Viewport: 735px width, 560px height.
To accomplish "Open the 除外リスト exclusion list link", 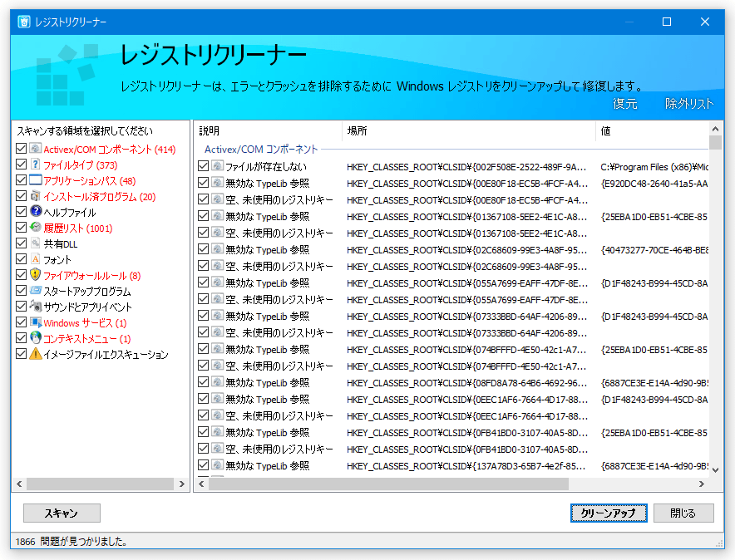I will tap(689, 104).
